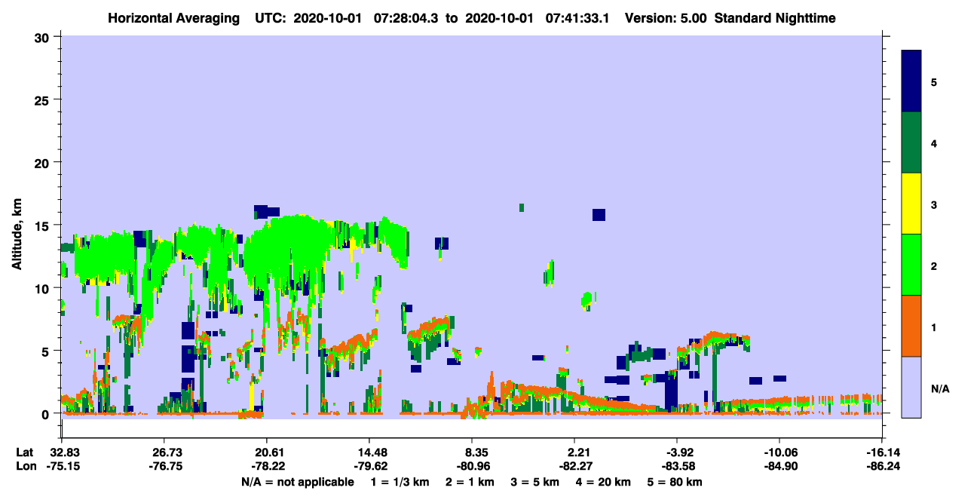Click longitude value -75.15
This screenshot has height=503, width=980.
pos(62,466)
